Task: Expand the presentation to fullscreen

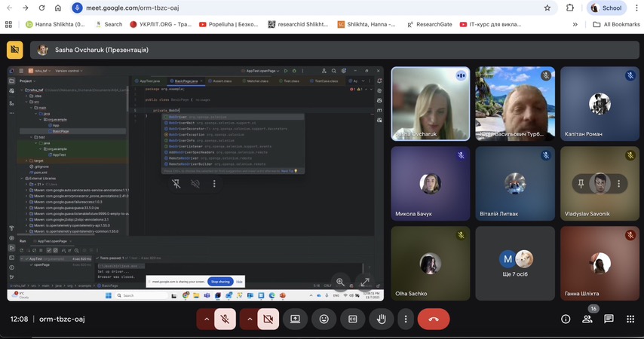Action: [365, 282]
